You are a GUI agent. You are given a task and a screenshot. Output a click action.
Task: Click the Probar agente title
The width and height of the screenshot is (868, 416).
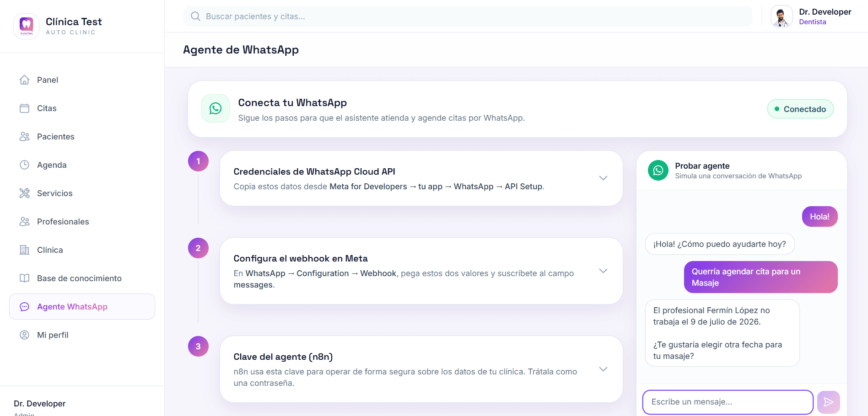pos(702,166)
